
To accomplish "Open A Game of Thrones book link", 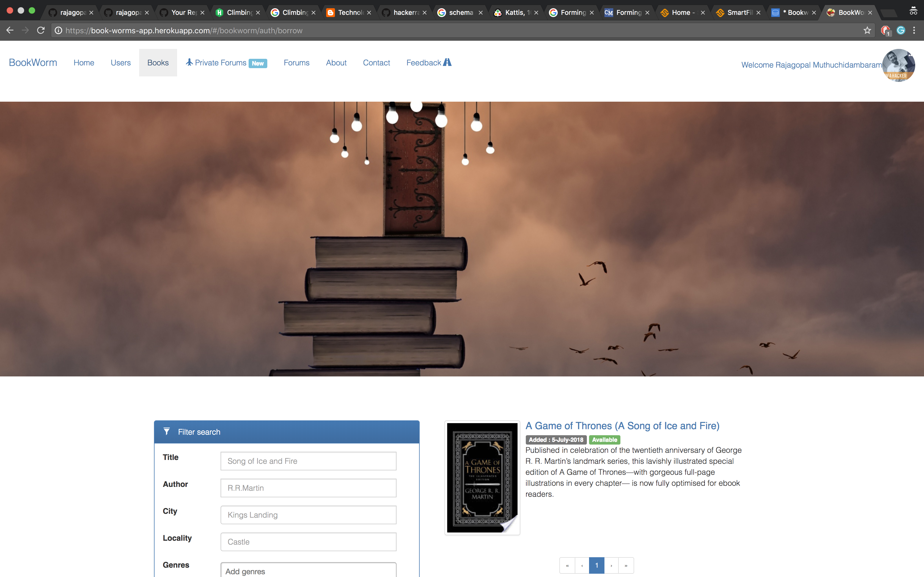I will click(x=622, y=426).
